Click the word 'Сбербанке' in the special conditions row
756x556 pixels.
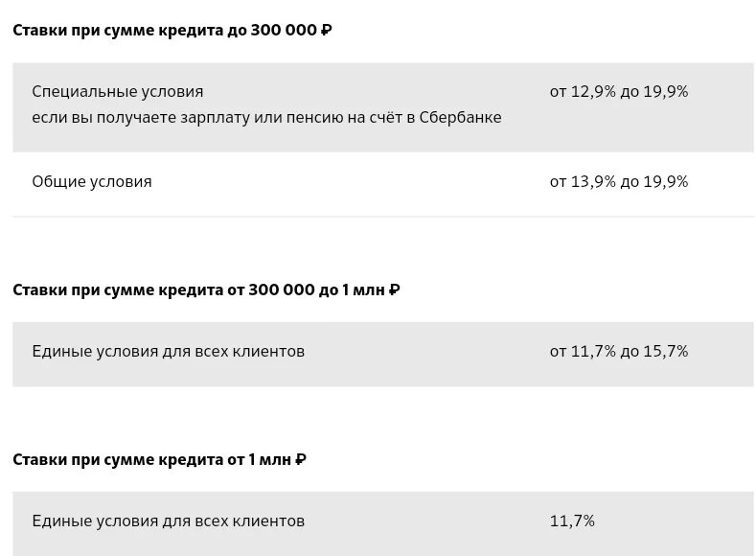461,118
